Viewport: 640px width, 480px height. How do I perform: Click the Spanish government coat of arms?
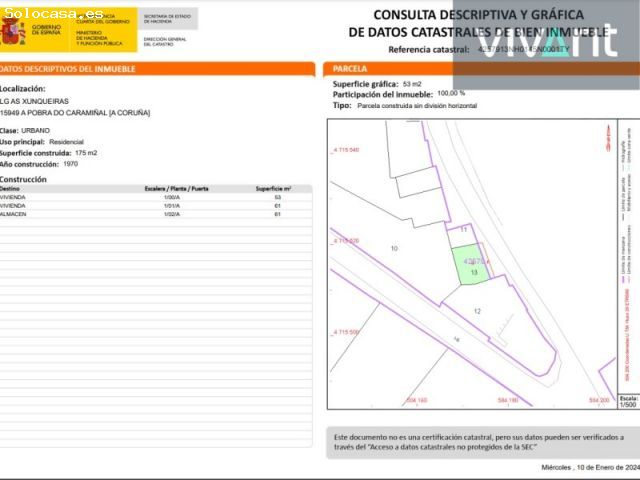12,31
